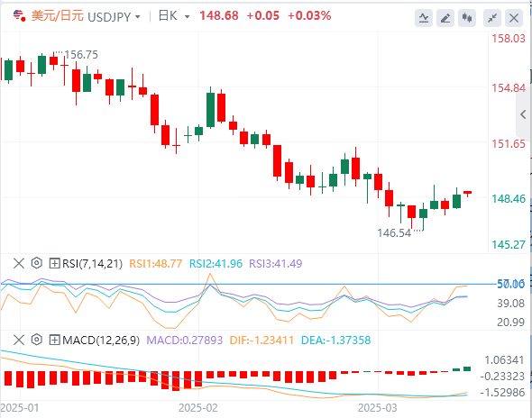Click the 156.75 high price label
This screenshot has height=418, width=532.
81,55
